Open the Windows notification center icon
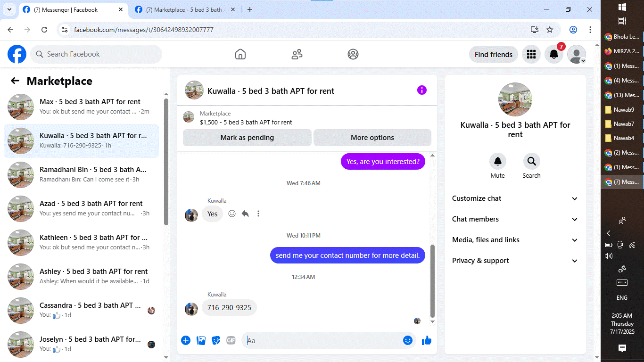Screen dimensions: 644x362 click(x=622, y=348)
